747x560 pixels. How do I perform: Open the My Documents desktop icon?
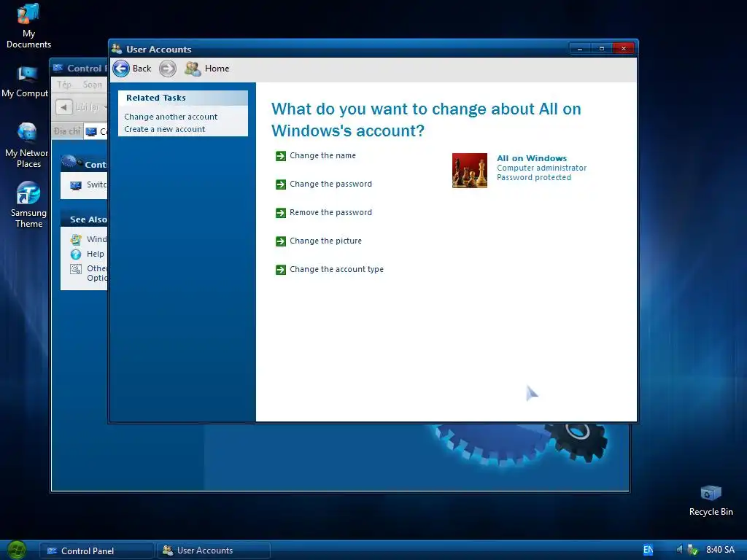(28, 26)
